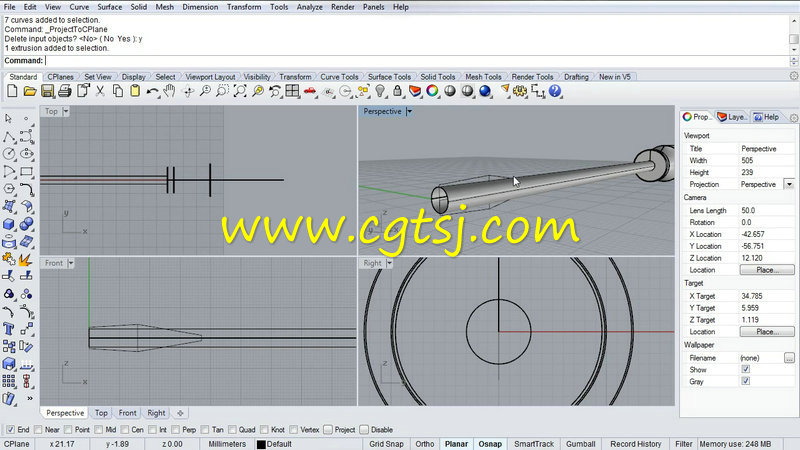Enable the Quad osnap checkbox
Image resolution: width=800 pixels, height=450 pixels.
(232, 430)
